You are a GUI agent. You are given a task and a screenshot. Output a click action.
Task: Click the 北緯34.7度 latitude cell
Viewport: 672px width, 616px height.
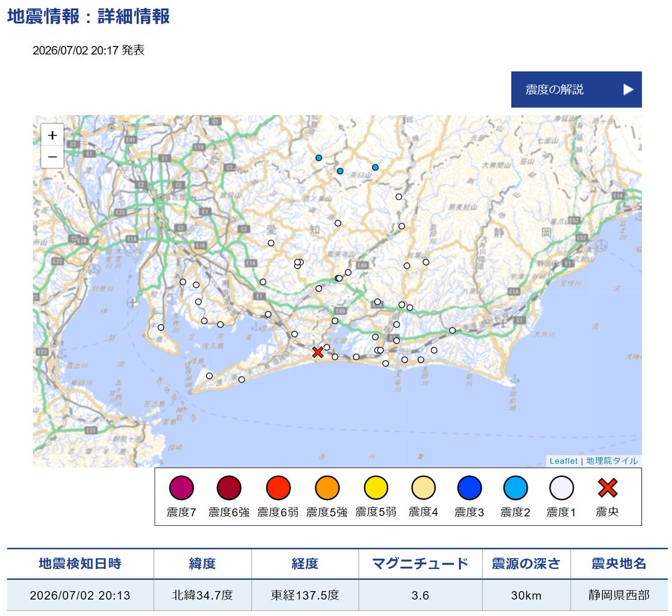click(202, 595)
